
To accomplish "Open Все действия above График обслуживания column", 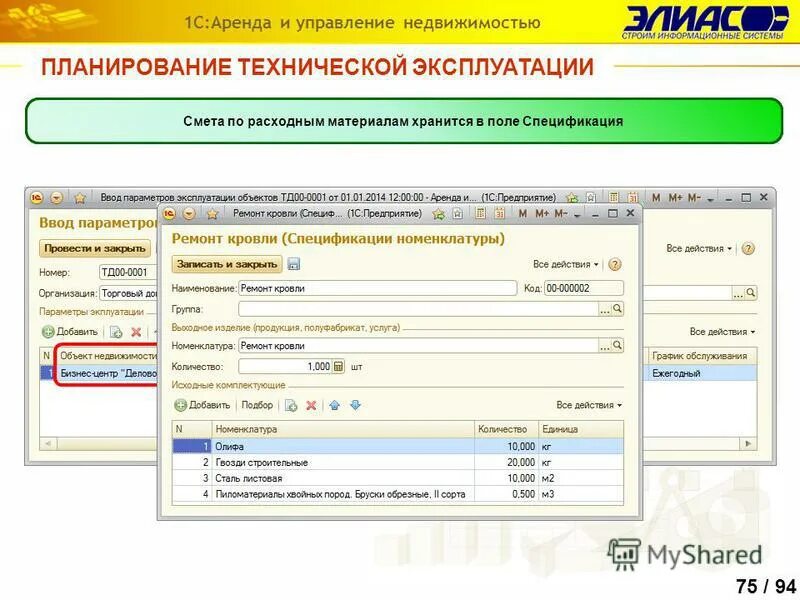I will (722, 332).
